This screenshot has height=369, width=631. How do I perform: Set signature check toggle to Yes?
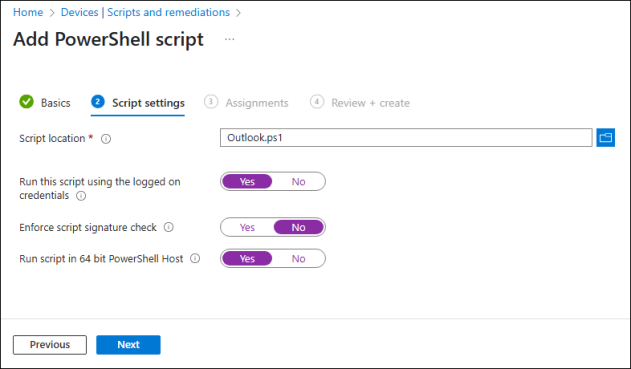coord(247,227)
